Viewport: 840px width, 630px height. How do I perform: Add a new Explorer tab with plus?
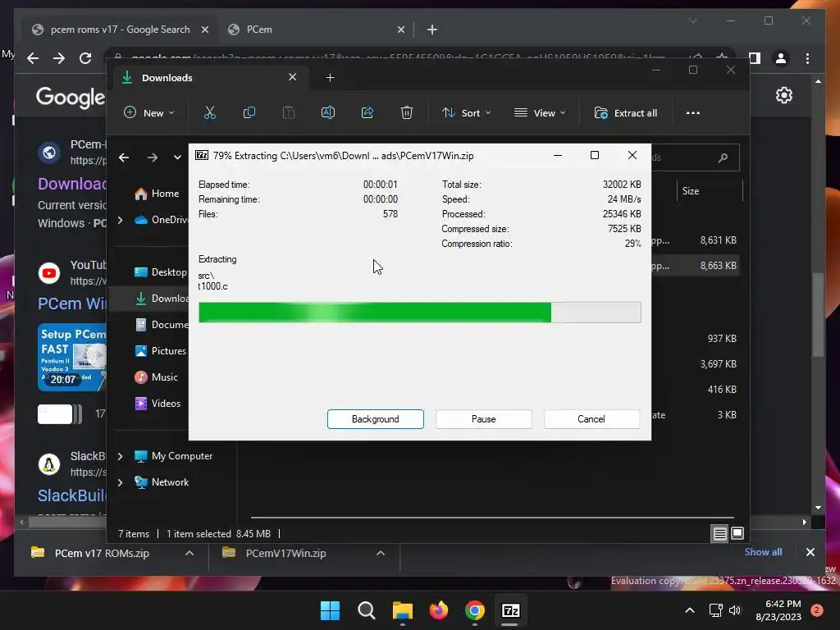point(330,78)
